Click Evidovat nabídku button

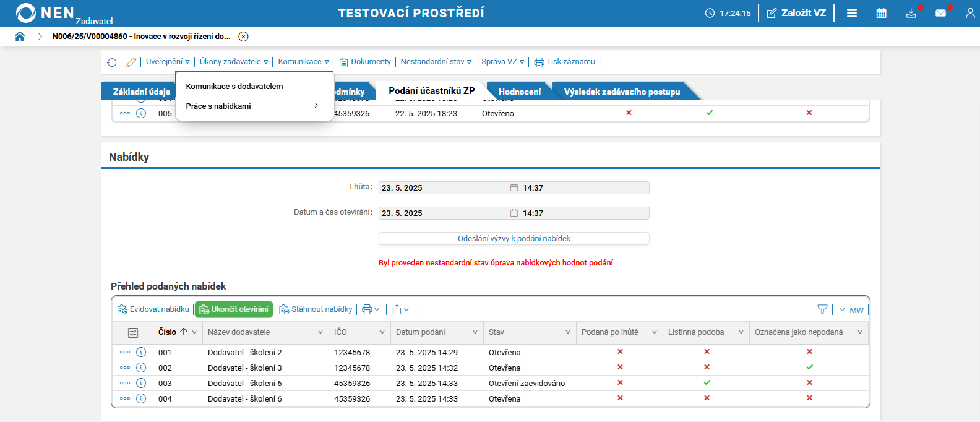pyautogui.click(x=153, y=309)
